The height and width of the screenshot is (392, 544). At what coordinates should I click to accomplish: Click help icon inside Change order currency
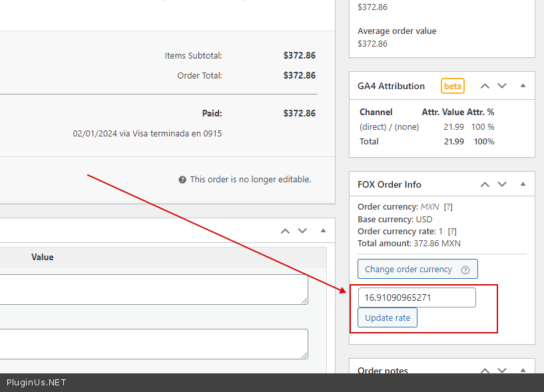[465, 270]
